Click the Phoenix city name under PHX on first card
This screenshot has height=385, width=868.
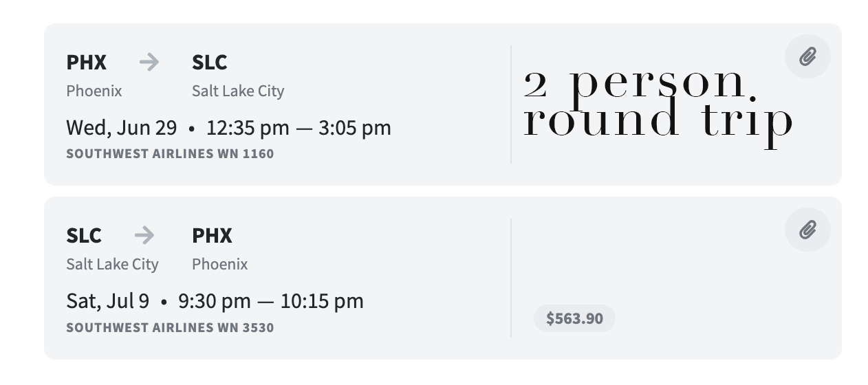click(x=94, y=91)
